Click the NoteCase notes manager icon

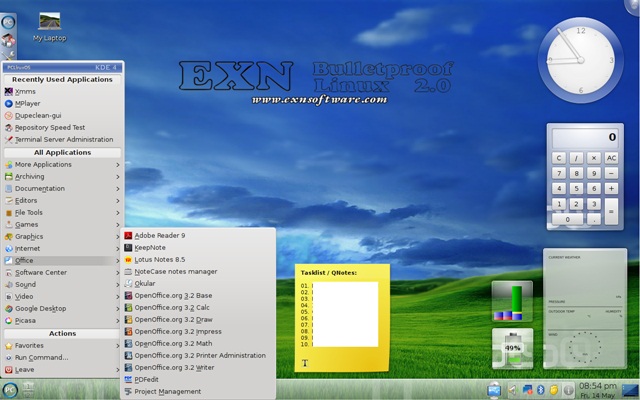pyautogui.click(x=128, y=271)
